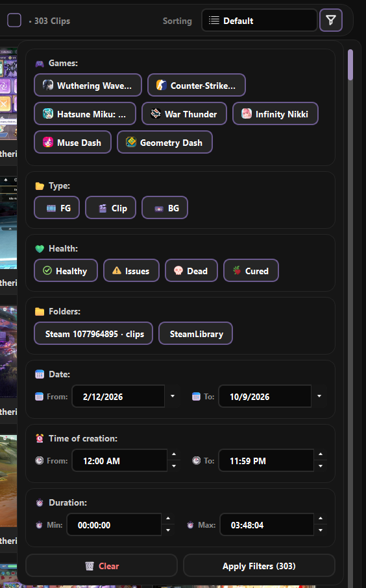Click the Wuthering Waves game icon
Viewport: 366px width, 588px height.
click(47, 85)
